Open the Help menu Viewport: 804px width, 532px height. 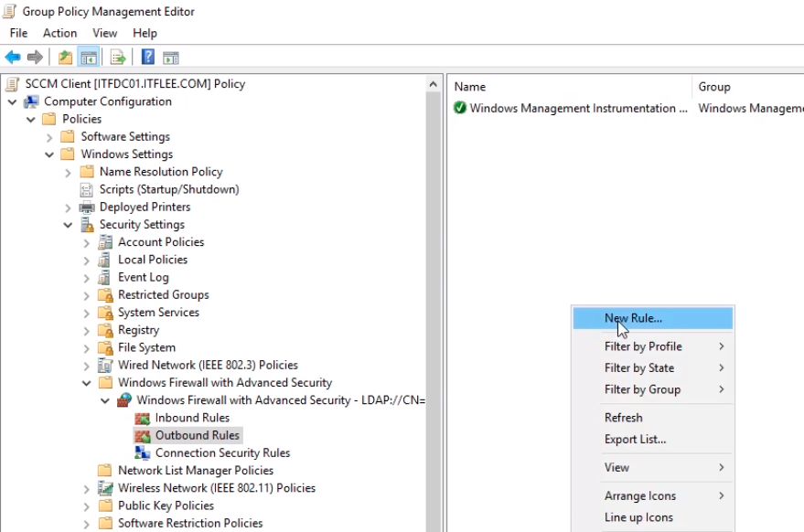coord(145,33)
